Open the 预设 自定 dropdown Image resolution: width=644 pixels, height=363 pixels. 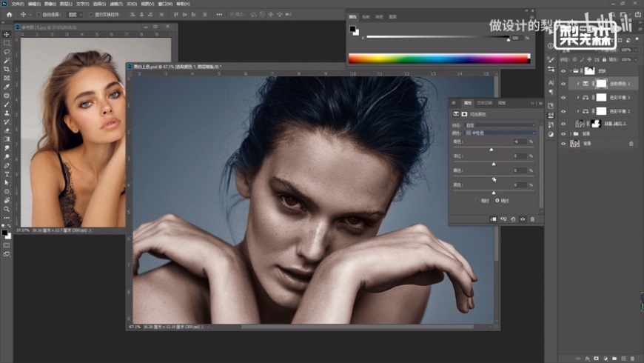pos(500,125)
